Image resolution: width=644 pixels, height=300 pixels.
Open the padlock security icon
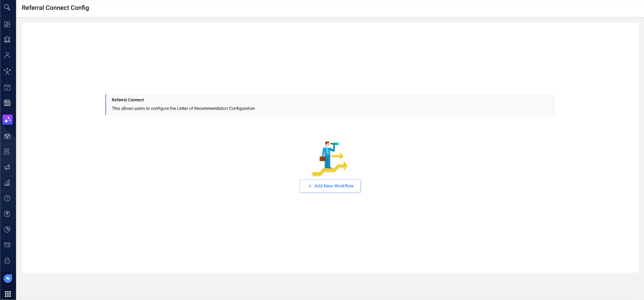7,261
